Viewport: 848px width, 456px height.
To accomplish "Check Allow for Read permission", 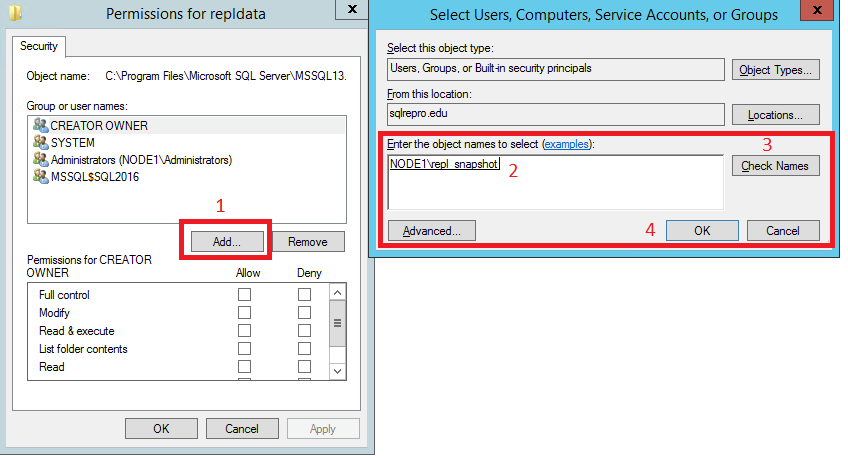I will [244, 367].
